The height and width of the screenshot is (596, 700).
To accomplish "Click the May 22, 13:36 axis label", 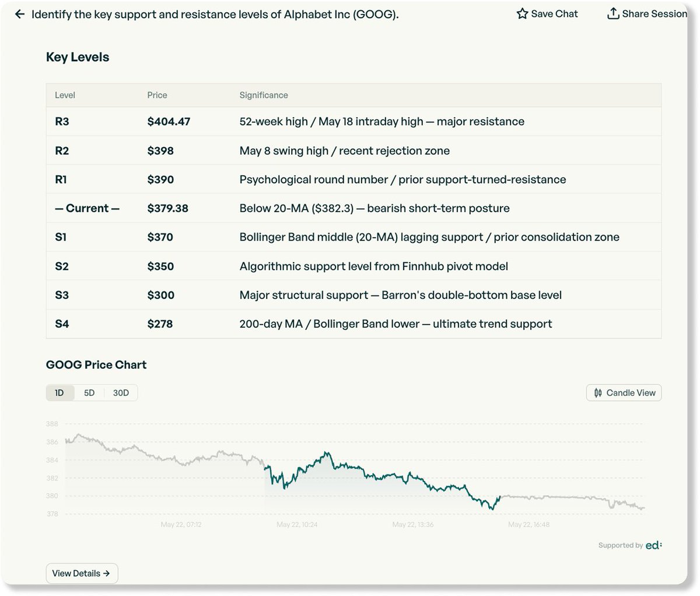I will point(413,524).
